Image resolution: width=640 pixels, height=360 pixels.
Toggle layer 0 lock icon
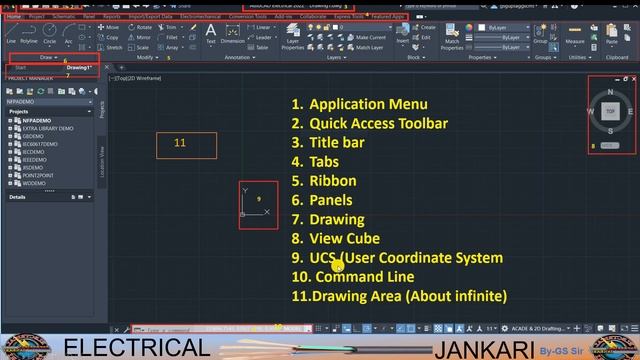click(x=327, y=27)
